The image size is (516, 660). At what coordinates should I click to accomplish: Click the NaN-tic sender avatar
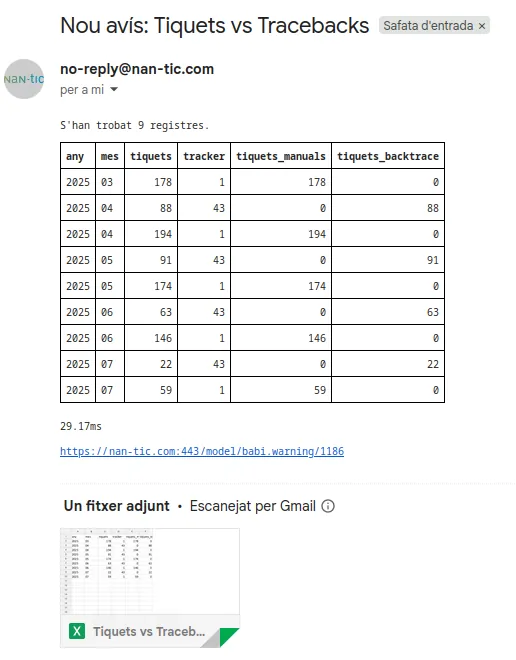(x=24, y=79)
